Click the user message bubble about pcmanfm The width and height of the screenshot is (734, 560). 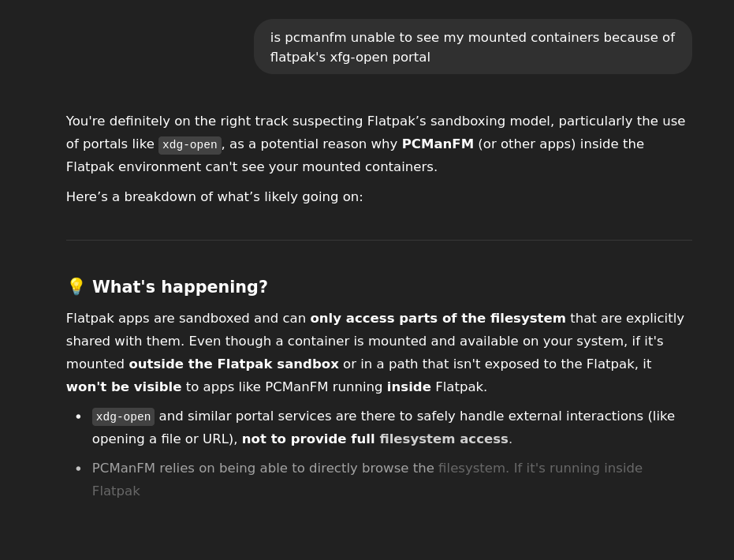coord(473,47)
